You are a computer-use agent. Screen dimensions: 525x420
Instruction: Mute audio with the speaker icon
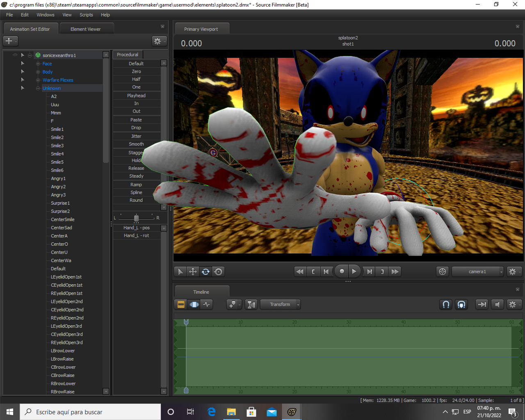coord(497,304)
